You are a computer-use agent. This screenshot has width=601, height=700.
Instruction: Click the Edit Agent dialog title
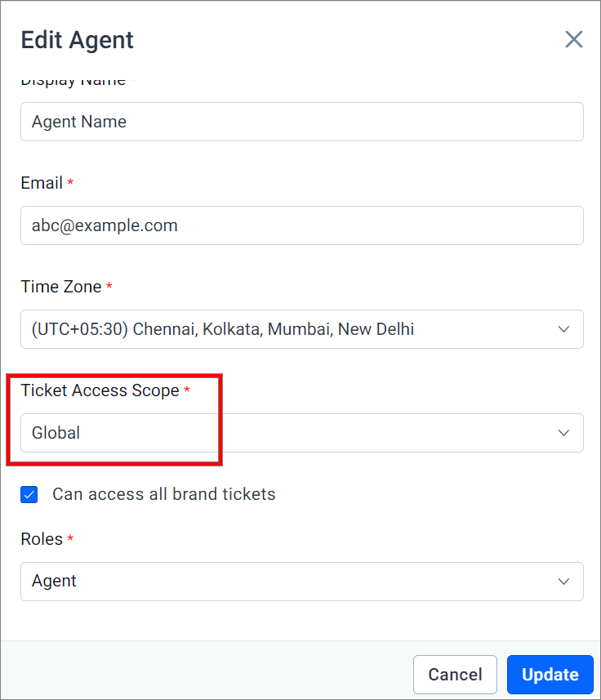tap(78, 40)
